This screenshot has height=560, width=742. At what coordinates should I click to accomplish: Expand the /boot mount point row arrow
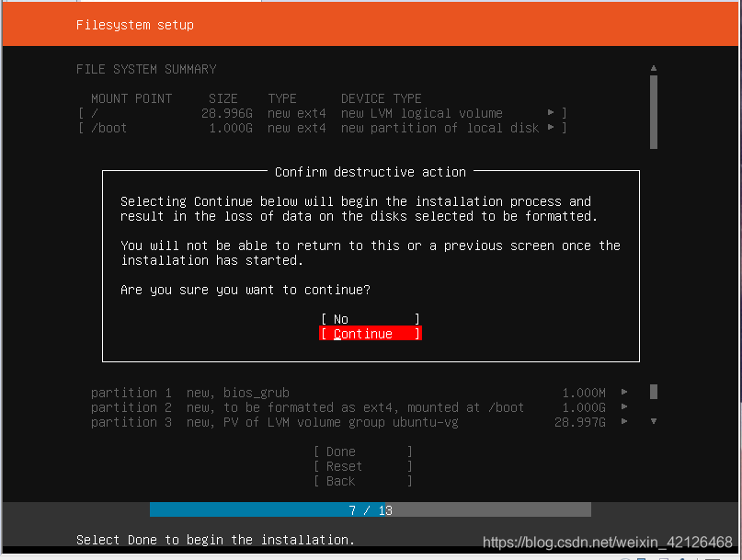pos(551,127)
